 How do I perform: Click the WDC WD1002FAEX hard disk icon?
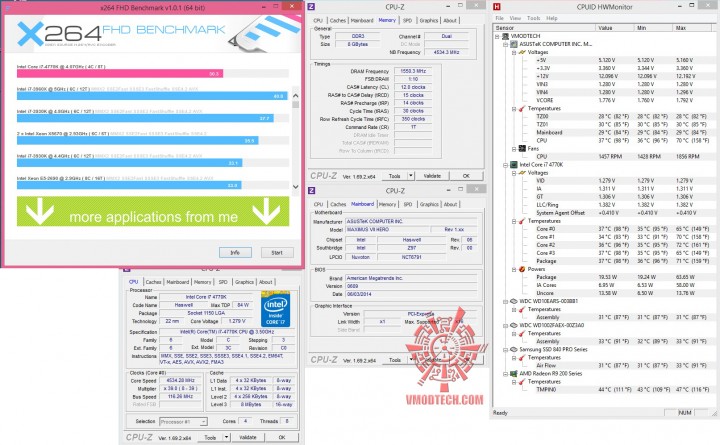tap(514, 325)
